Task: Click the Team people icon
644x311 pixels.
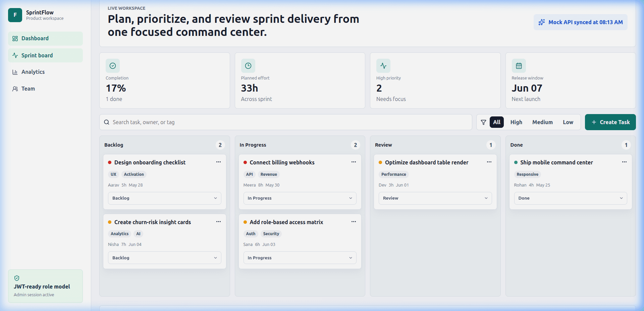Action: pos(15,89)
